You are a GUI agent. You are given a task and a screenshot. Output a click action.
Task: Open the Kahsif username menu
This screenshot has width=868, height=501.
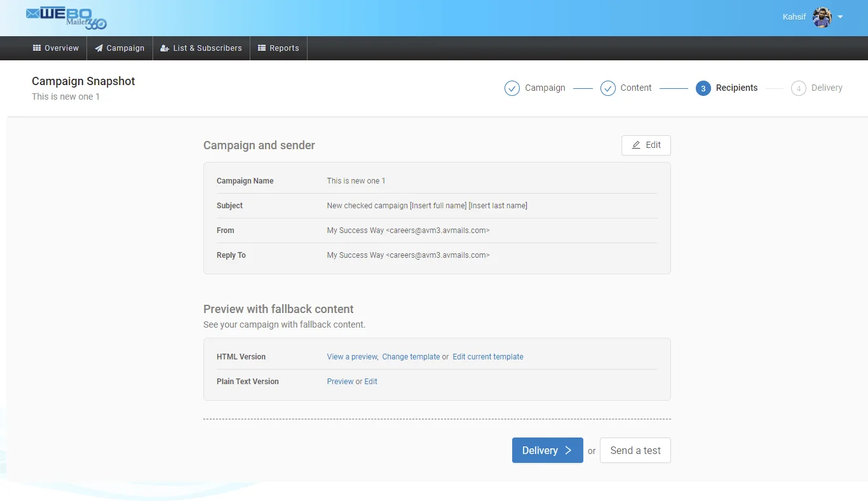pos(794,17)
